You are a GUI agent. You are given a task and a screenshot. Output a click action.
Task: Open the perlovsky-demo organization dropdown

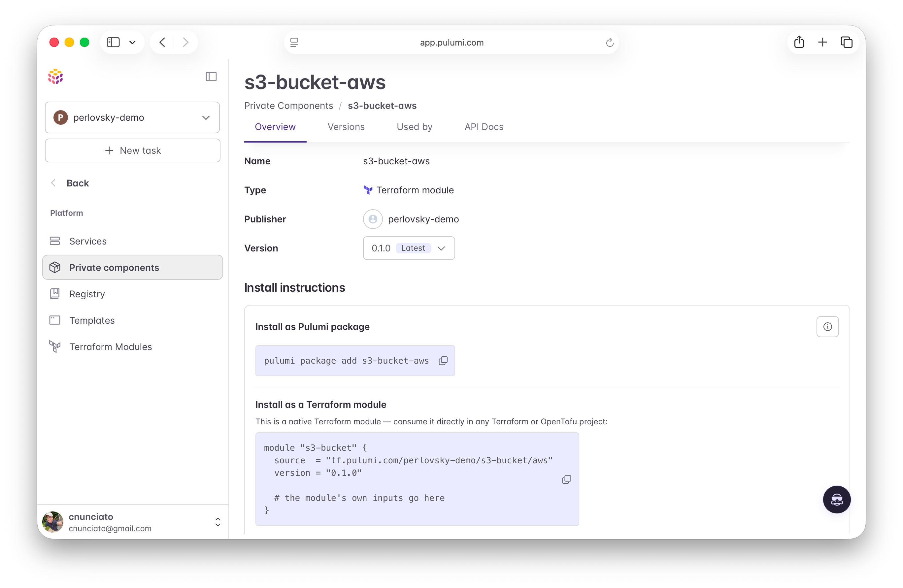pos(132,117)
